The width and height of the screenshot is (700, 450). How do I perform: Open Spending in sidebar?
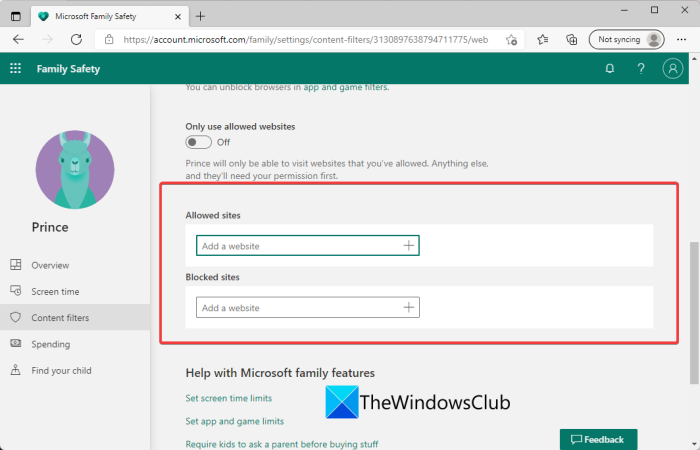(75, 344)
